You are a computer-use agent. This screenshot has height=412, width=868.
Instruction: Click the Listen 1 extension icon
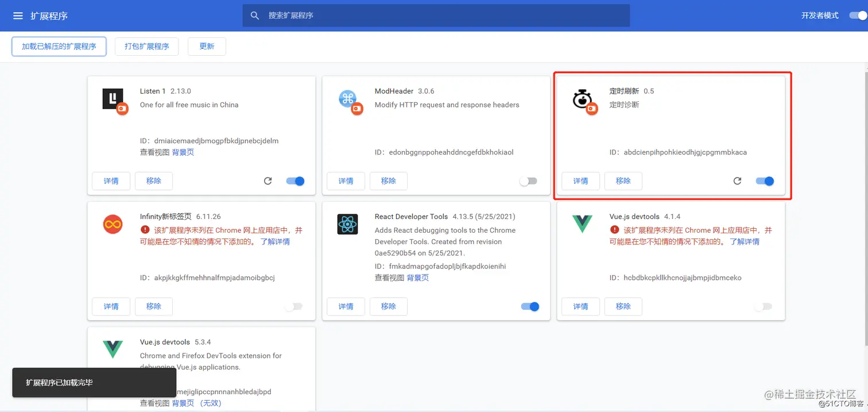(x=113, y=99)
